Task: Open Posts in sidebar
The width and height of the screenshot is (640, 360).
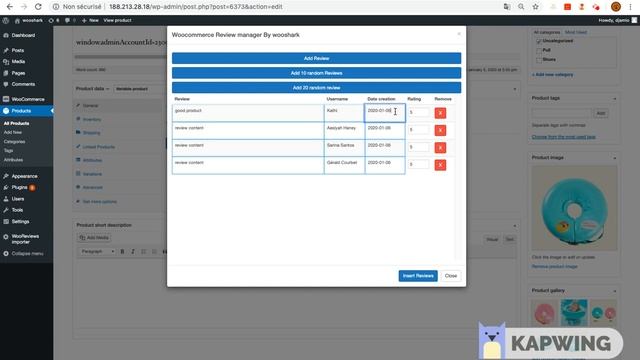Action: [18, 50]
